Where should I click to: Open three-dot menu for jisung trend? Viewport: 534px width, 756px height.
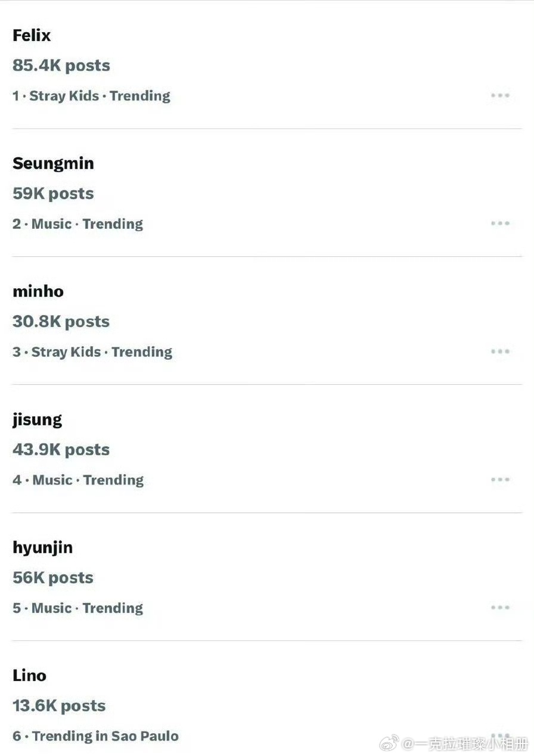pos(500,480)
